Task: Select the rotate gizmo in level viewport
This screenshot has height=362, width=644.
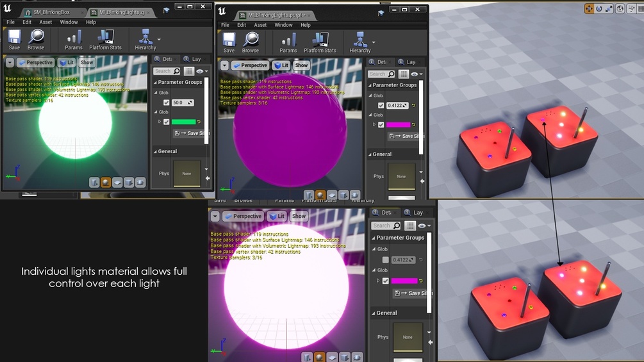Action: pyautogui.click(x=599, y=8)
